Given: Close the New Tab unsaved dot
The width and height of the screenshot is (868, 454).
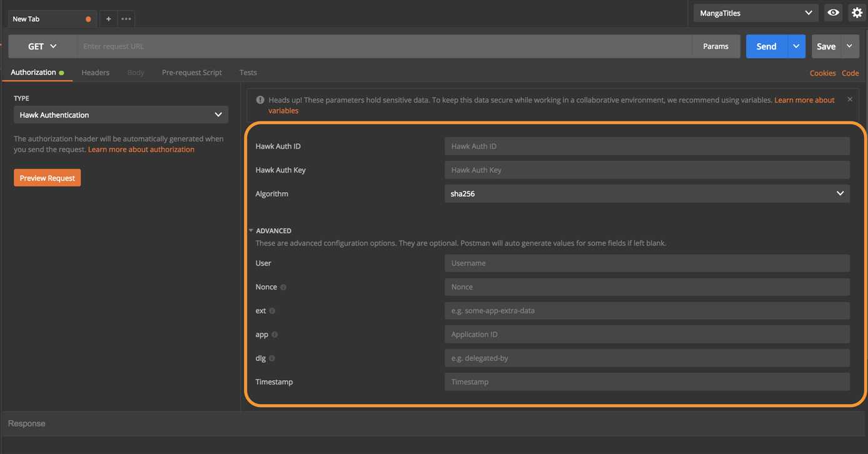Looking at the screenshot, I should point(88,19).
